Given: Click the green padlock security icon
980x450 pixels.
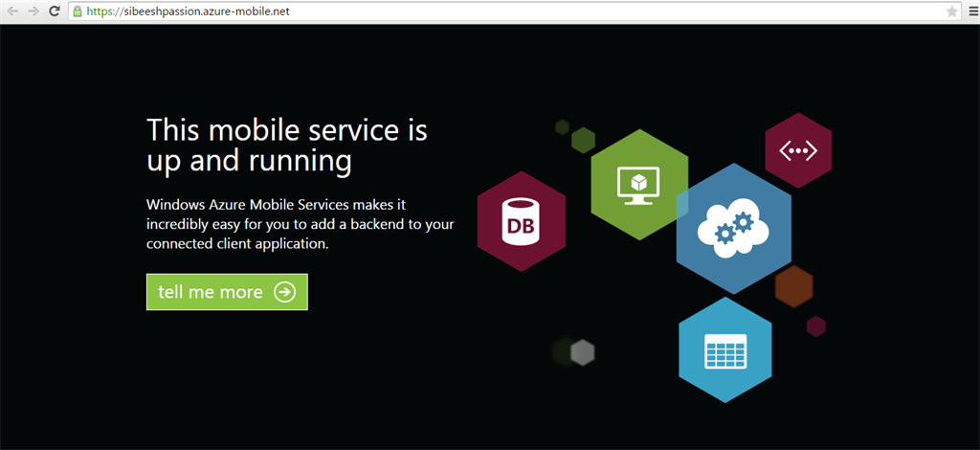Looking at the screenshot, I should 78,11.
